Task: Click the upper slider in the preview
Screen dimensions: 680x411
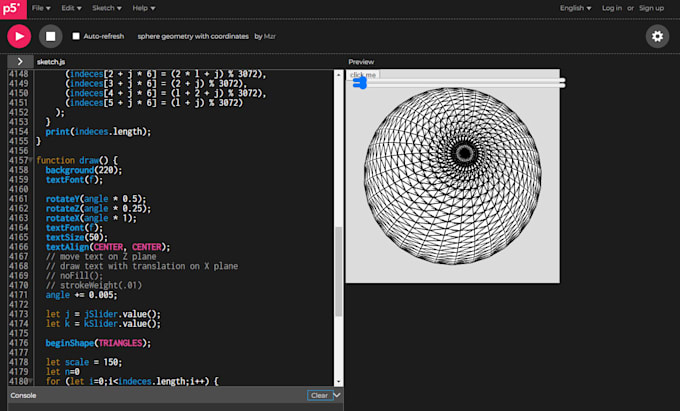Action: click(457, 80)
